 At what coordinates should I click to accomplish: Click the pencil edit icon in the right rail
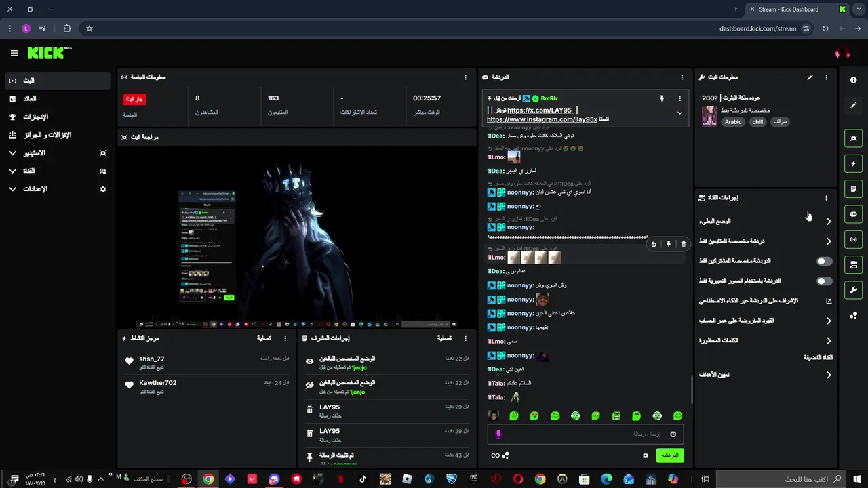coord(853,105)
